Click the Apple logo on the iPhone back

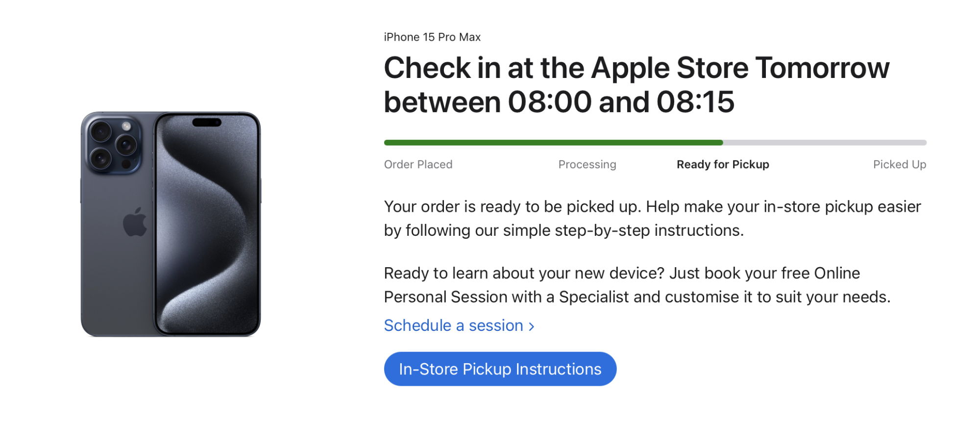point(135,223)
